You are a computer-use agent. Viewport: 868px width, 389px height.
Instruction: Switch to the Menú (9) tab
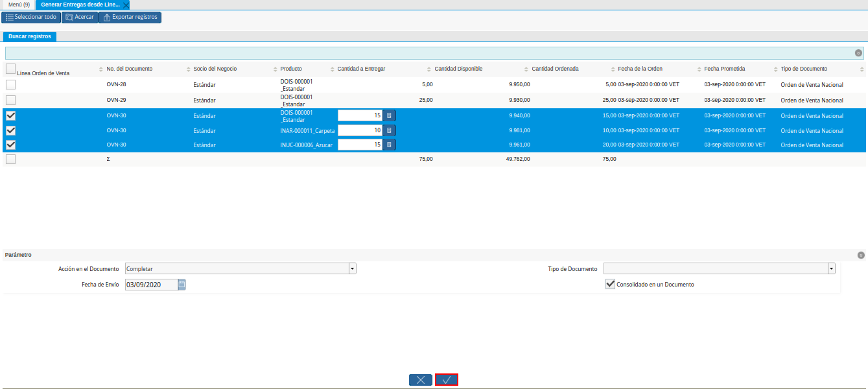click(18, 5)
